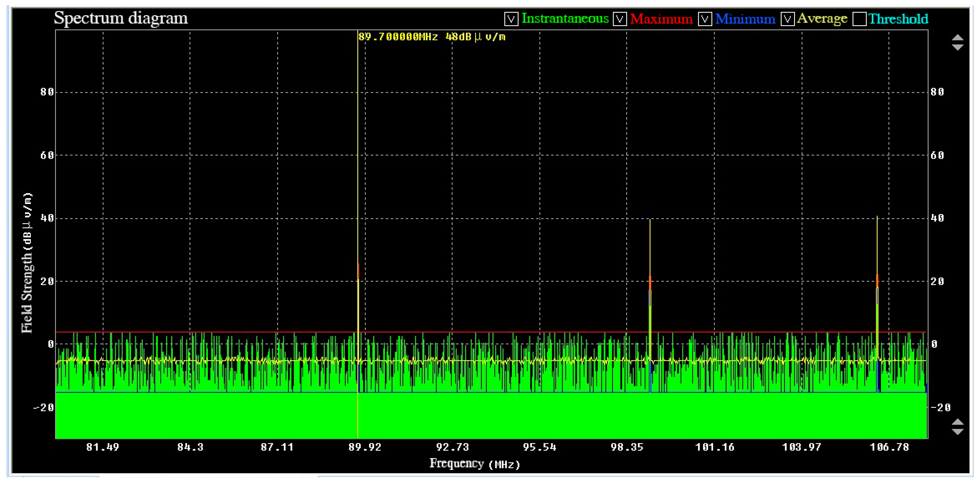The height and width of the screenshot is (483, 980).
Task: Click the 89.700000MHz 48dBµv/m marker readout
Action: [432, 37]
